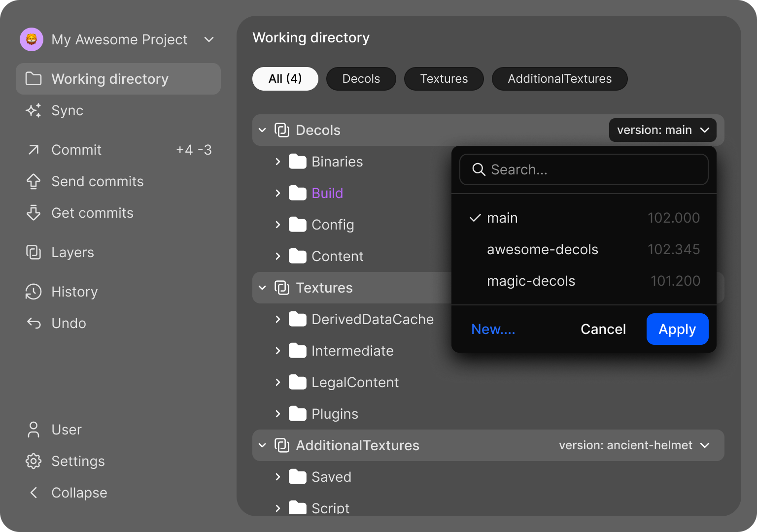Click the Commit arrow icon
The image size is (757, 532).
pos(34,150)
